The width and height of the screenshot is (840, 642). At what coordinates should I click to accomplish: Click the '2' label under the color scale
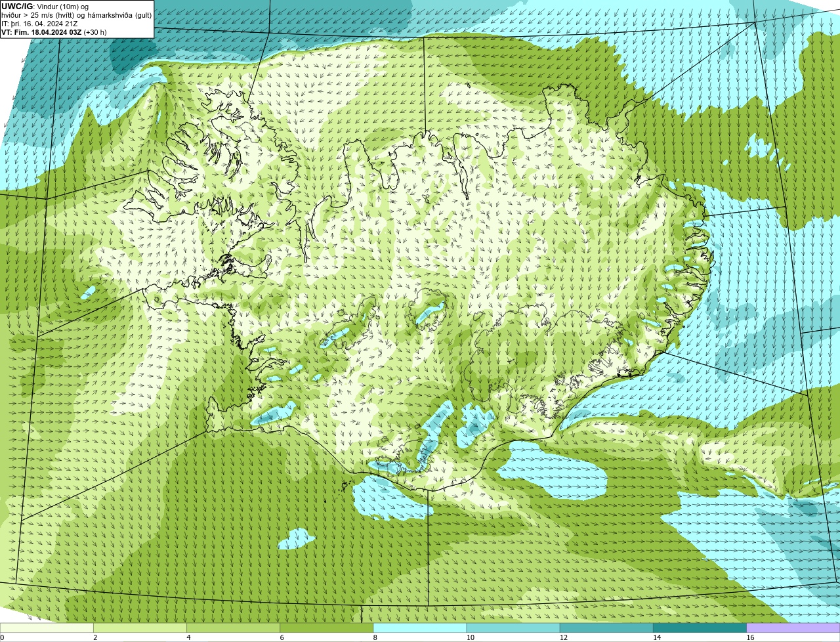pyautogui.click(x=95, y=637)
